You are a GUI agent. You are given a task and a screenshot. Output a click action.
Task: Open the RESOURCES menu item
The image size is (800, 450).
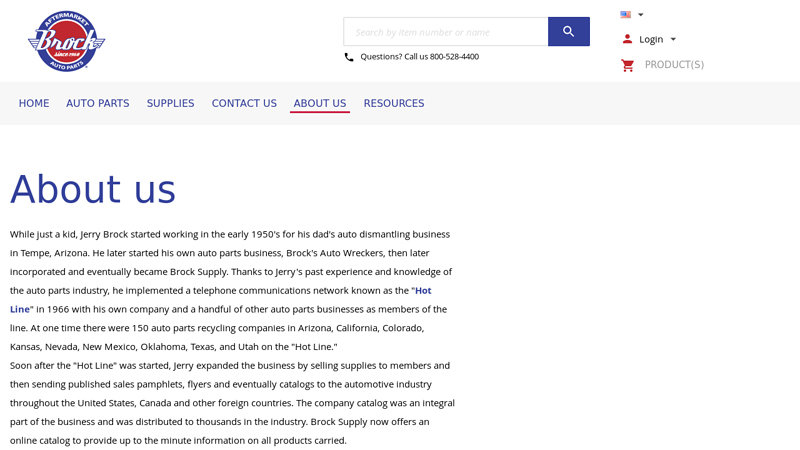point(394,103)
